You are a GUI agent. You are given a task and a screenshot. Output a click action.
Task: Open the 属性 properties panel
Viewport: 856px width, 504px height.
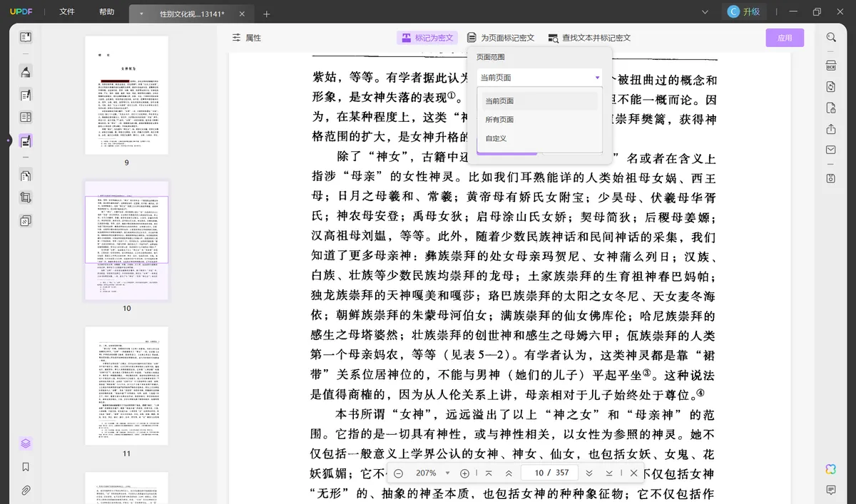point(247,38)
